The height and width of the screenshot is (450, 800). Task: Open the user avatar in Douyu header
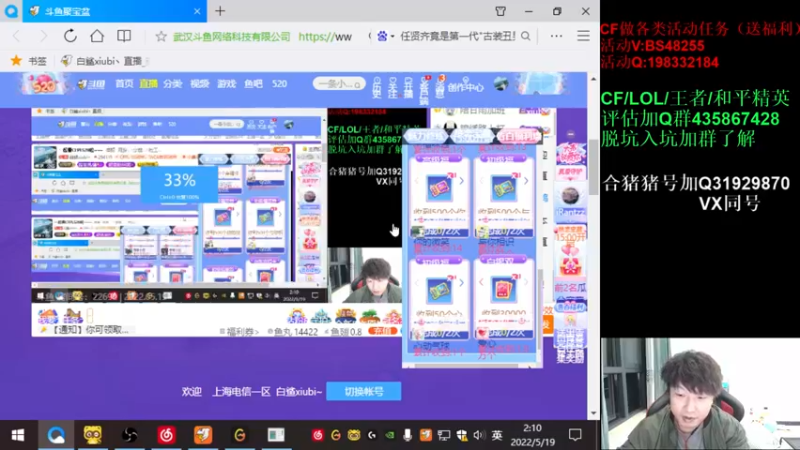(501, 85)
